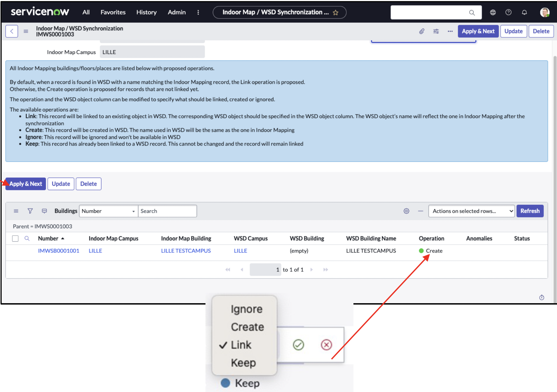Click the ServiceNow logo
The width and height of the screenshot is (557, 392).
point(40,12)
